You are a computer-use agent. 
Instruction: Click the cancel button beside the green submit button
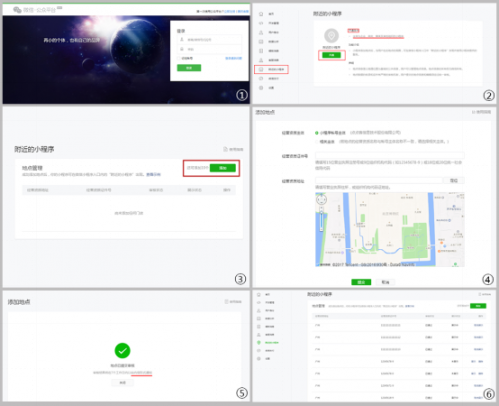click(x=385, y=282)
